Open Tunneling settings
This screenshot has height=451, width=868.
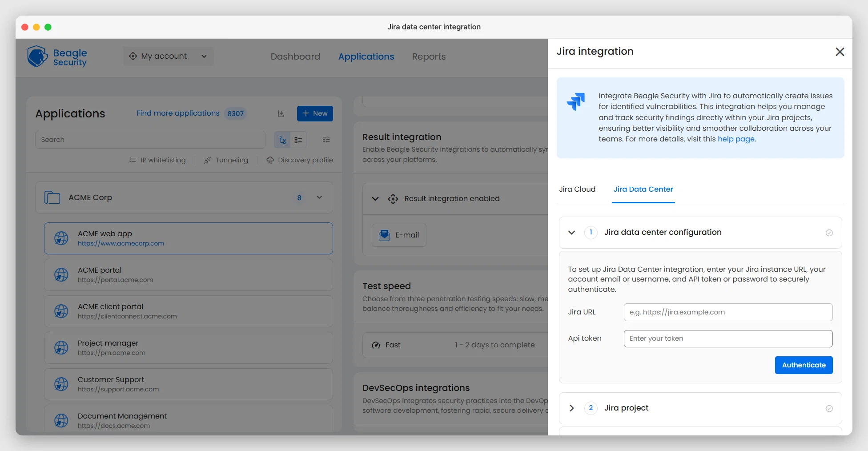(x=226, y=160)
